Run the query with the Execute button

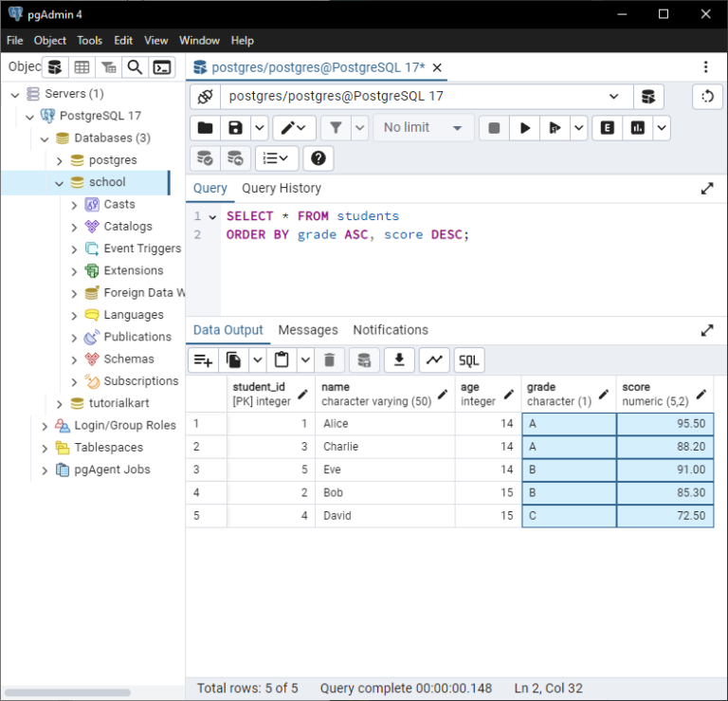[524, 128]
